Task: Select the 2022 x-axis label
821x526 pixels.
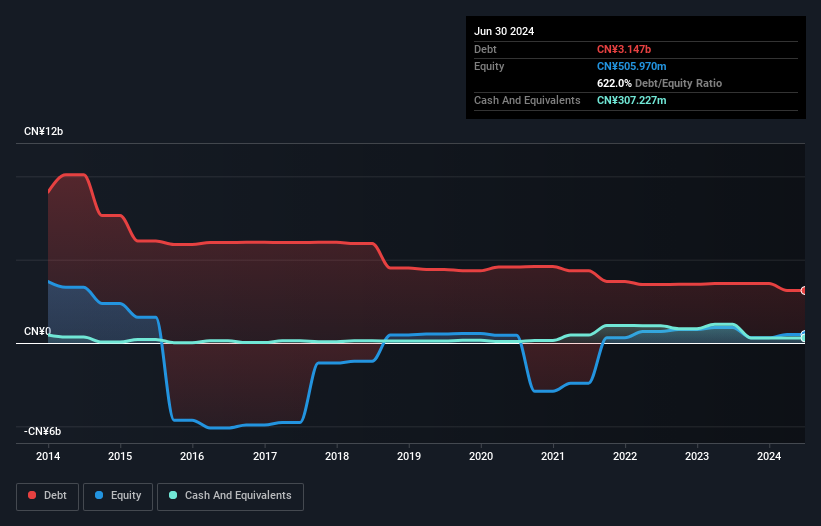Action: tap(625, 456)
